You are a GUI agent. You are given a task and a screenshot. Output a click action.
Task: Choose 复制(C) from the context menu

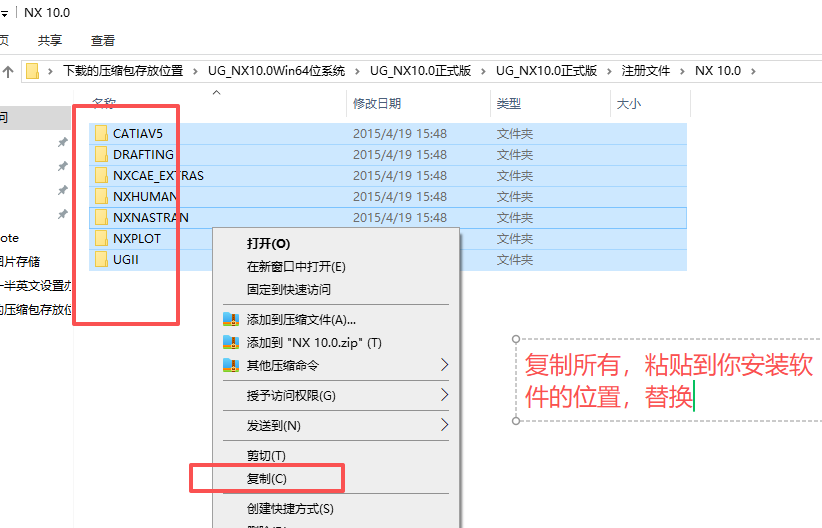(336, 479)
